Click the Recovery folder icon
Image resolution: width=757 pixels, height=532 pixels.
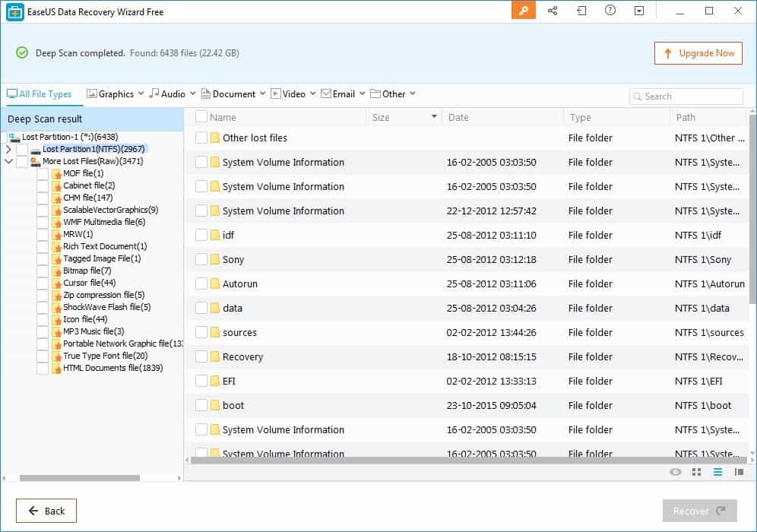click(215, 356)
